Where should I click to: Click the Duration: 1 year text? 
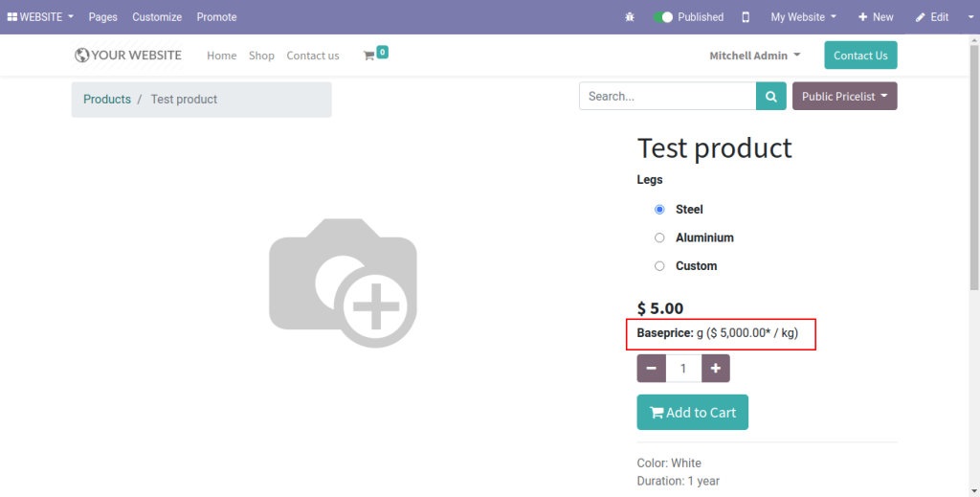tap(679, 481)
